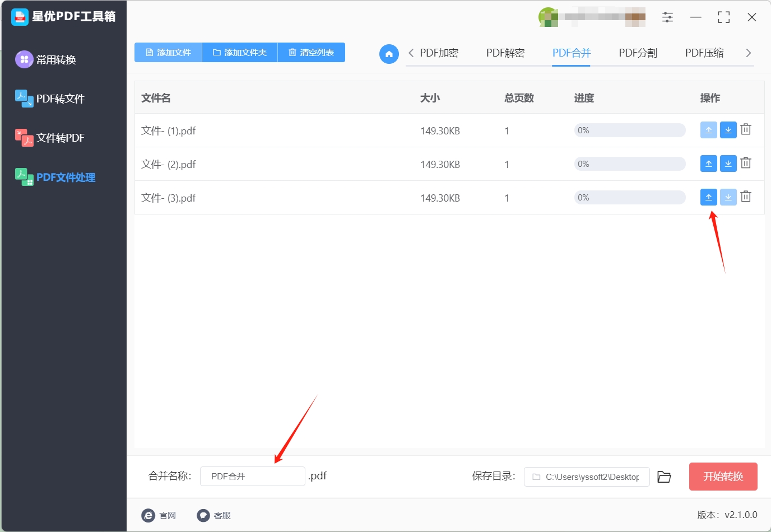The height and width of the screenshot is (532, 771).
Task: Move 文件- (2).pdf down in list
Action: [728, 164]
